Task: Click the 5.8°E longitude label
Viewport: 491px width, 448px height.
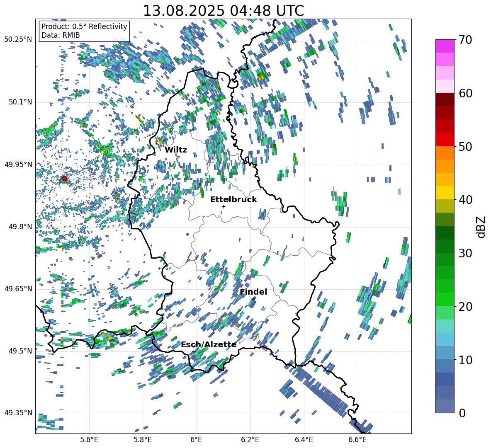Action: point(143,440)
